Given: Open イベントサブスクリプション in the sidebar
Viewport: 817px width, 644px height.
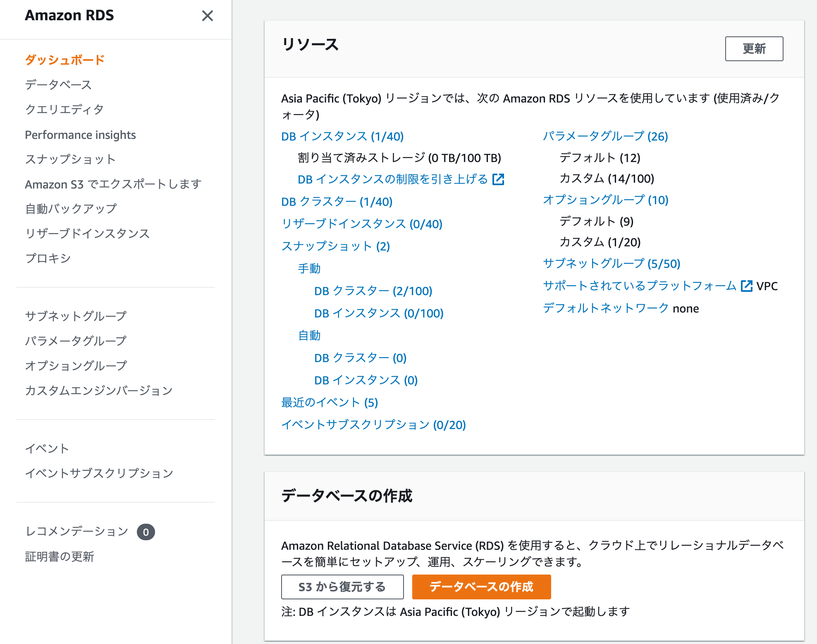Looking at the screenshot, I should [99, 473].
